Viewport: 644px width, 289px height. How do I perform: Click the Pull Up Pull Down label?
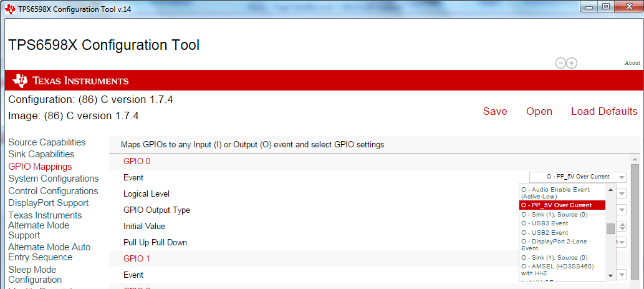point(155,243)
